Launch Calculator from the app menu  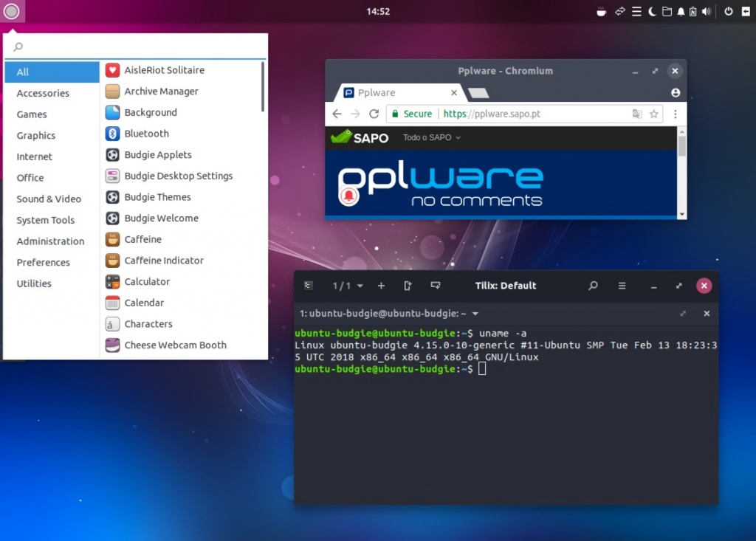coord(147,282)
